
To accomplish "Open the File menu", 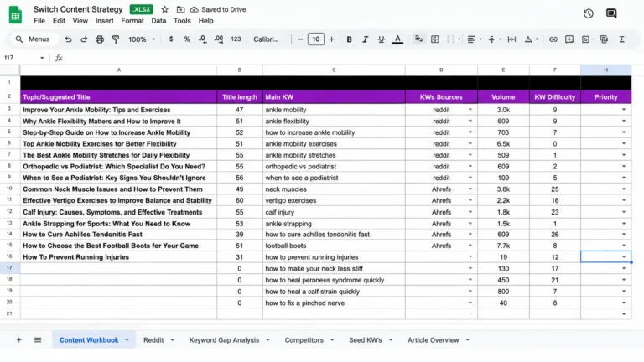I will pyautogui.click(x=39, y=21).
